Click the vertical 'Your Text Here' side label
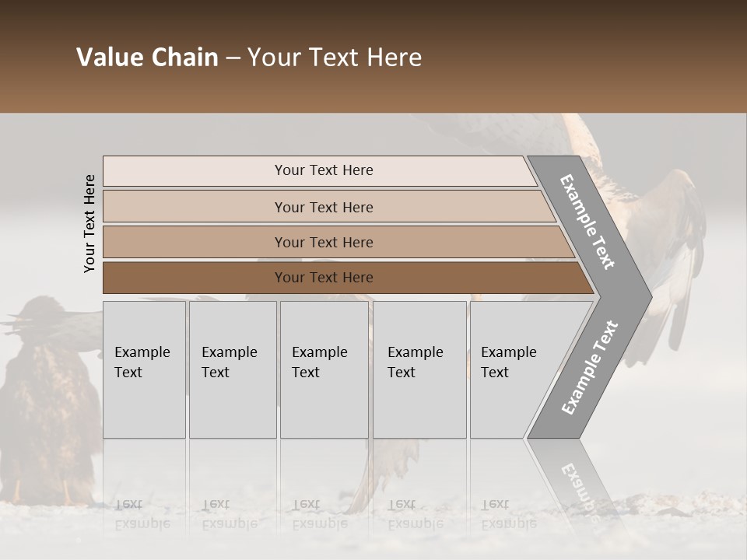The width and height of the screenshot is (747, 560). [x=89, y=223]
